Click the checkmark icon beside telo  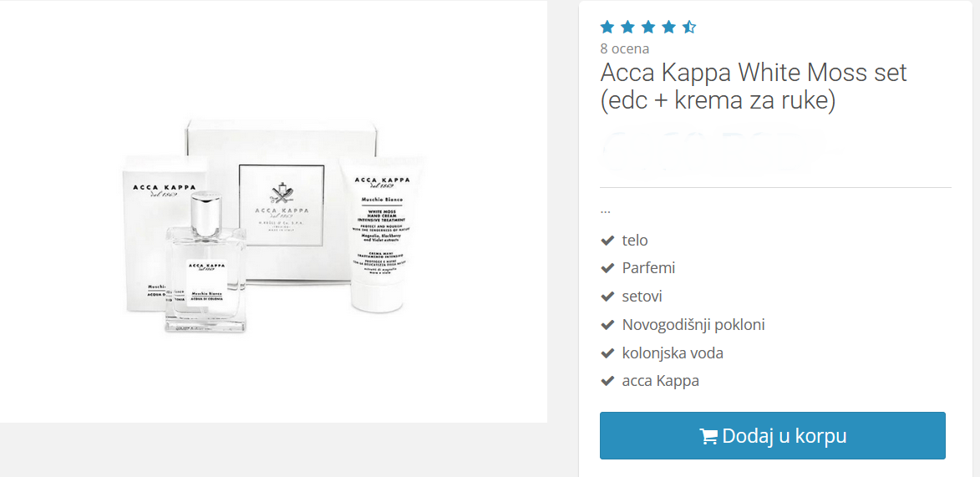607,240
